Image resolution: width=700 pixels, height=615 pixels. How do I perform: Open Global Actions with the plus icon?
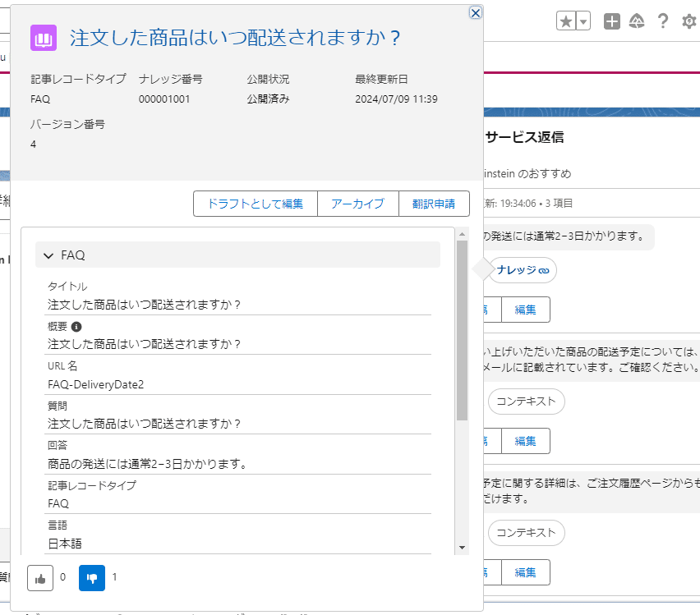click(611, 21)
